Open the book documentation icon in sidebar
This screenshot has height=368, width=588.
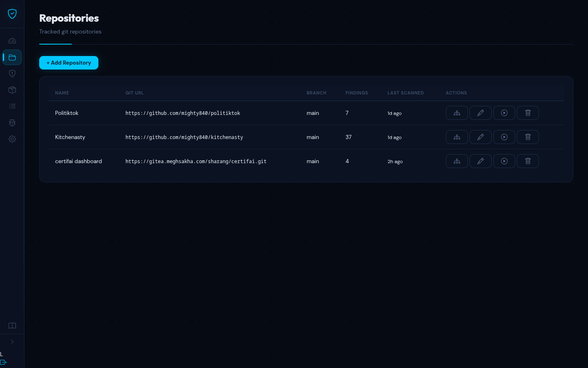pos(12,325)
